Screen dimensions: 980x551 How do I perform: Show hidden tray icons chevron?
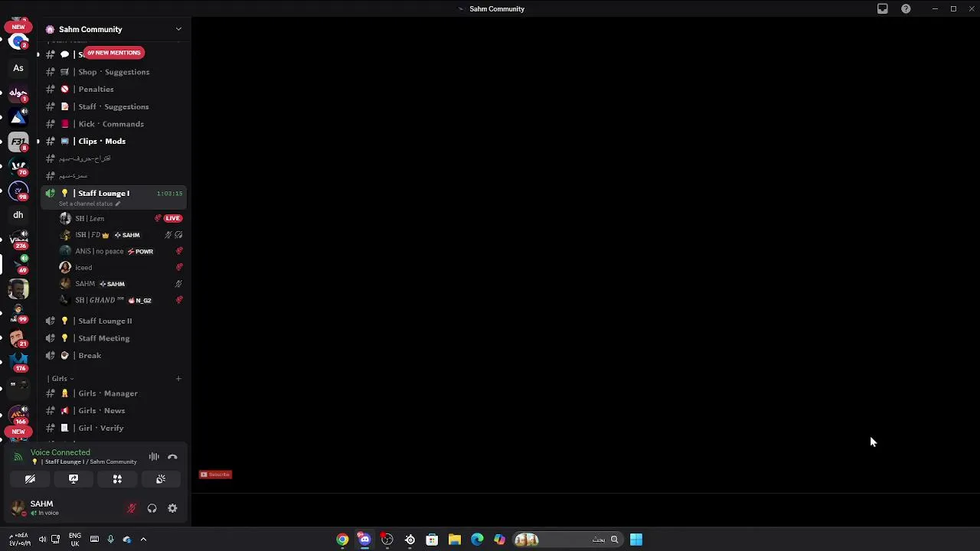point(143,540)
